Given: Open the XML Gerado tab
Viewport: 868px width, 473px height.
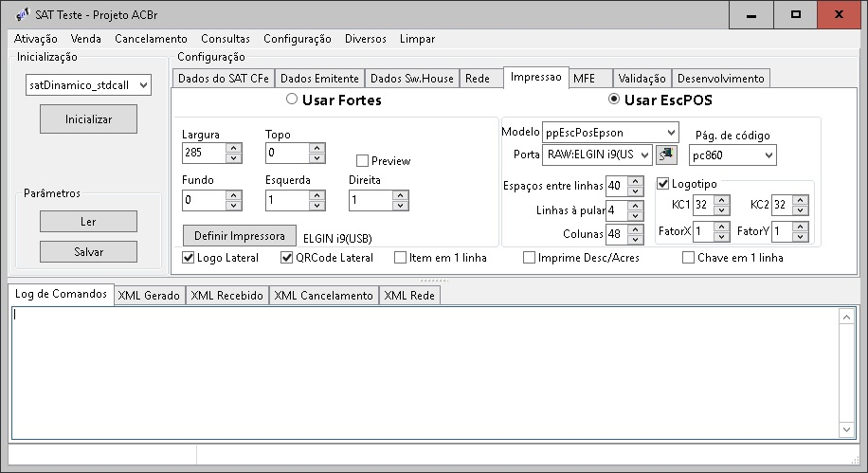Looking at the screenshot, I should coord(149,296).
